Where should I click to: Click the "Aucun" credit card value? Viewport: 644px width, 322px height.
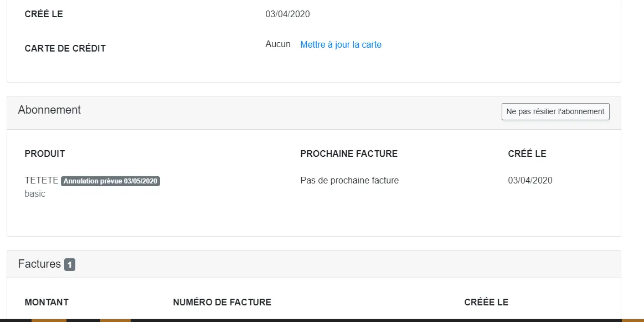(x=278, y=44)
